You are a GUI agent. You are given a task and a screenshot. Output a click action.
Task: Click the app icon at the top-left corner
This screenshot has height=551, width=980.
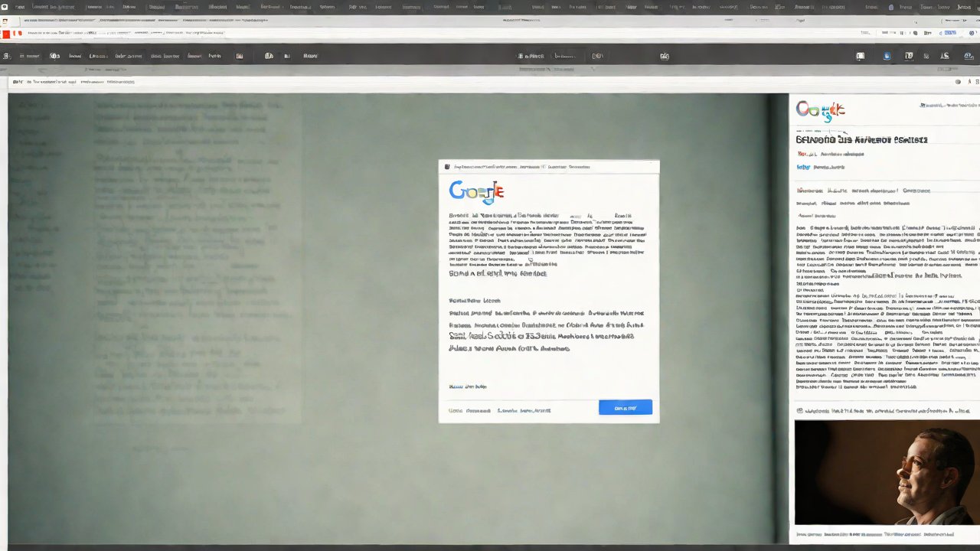(5, 7)
